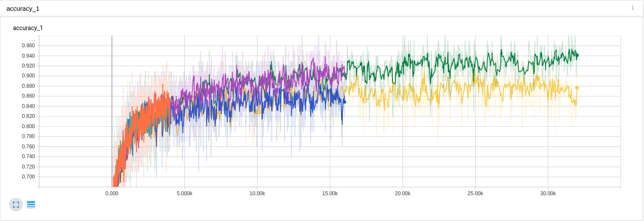Toggle the data download links icon
This screenshot has height=221, width=644.
coord(31,205)
